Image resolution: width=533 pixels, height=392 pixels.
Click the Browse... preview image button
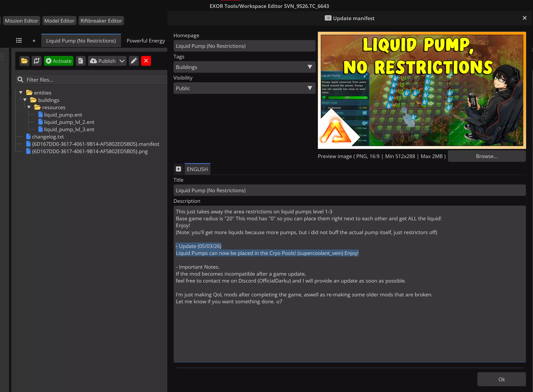(486, 156)
